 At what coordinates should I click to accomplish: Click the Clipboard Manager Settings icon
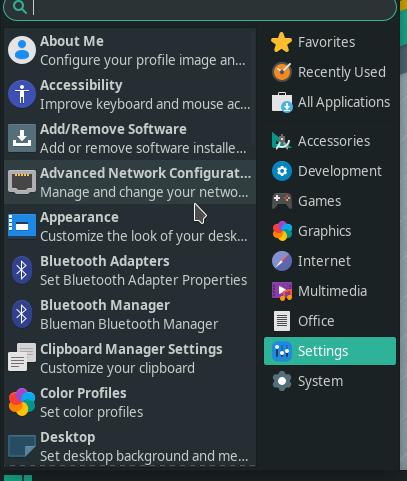click(x=22, y=358)
